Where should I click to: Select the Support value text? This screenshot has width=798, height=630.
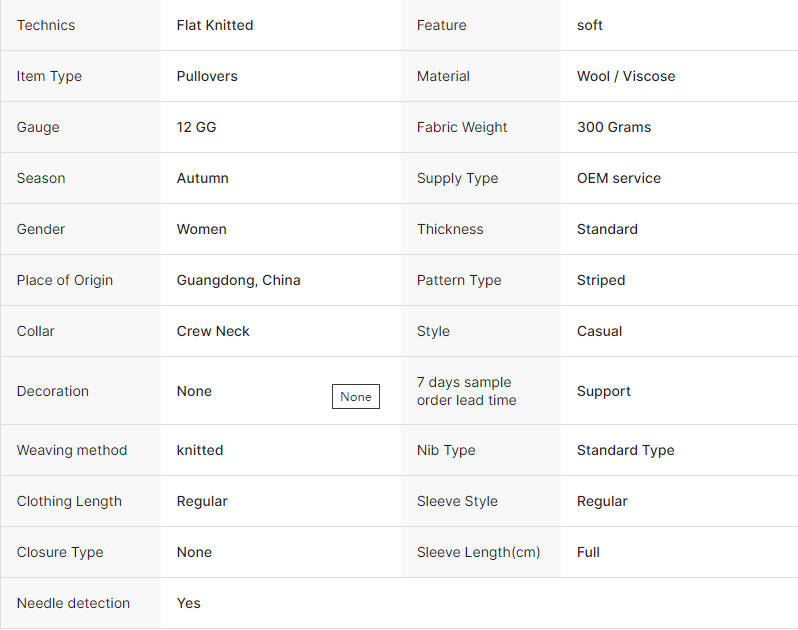click(604, 391)
